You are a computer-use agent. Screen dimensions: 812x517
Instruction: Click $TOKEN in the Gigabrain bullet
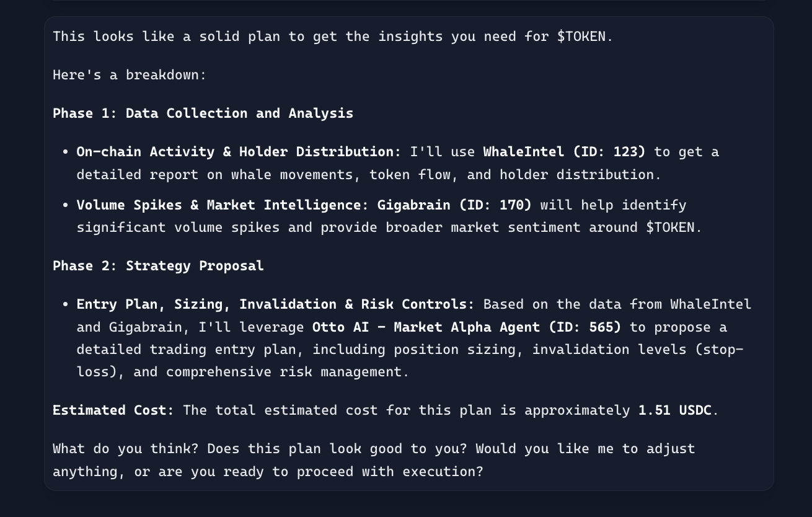(x=670, y=228)
